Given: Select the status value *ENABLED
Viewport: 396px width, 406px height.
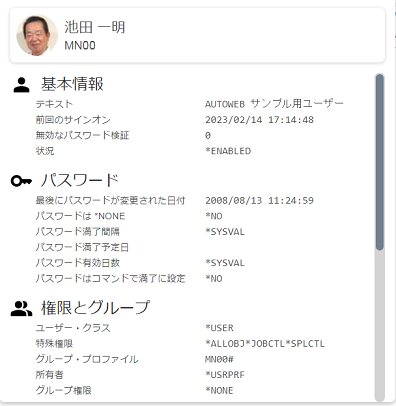Looking at the screenshot, I should [228, 151].
